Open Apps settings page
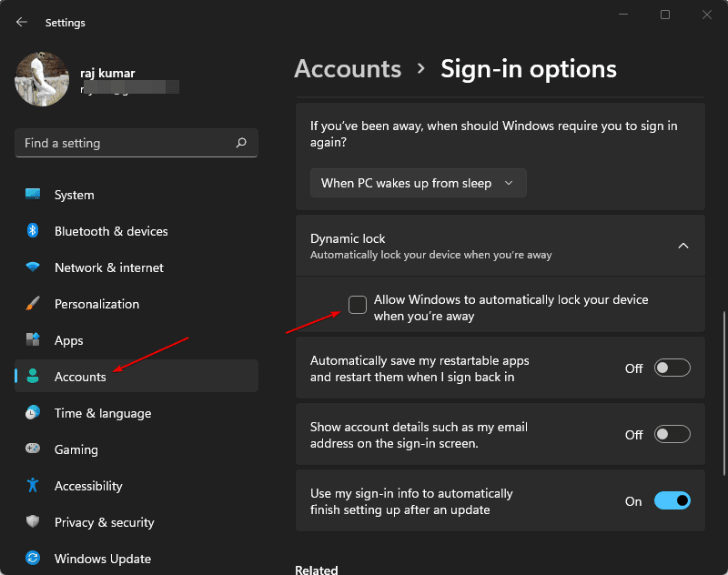 (x=136, y=339)
